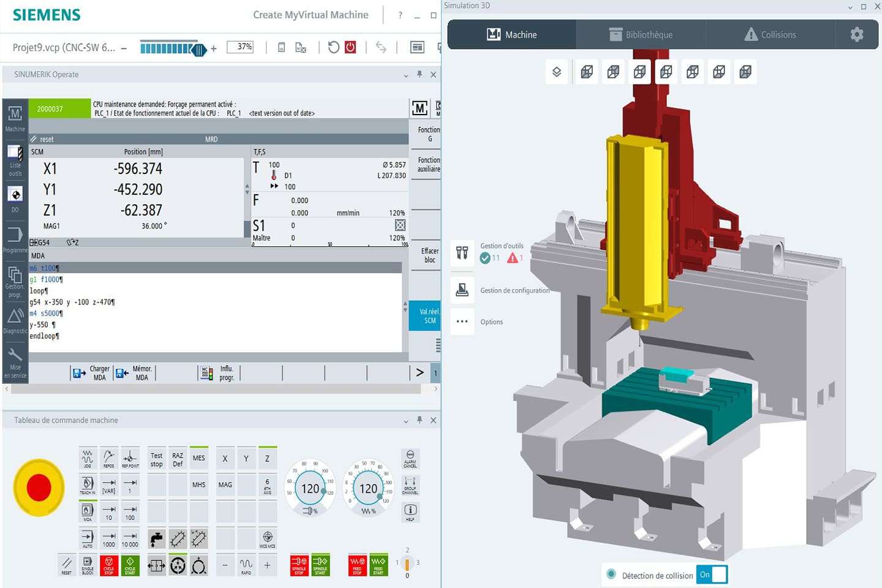
Task: Click the emergency stop button
Action: point(39,488)
